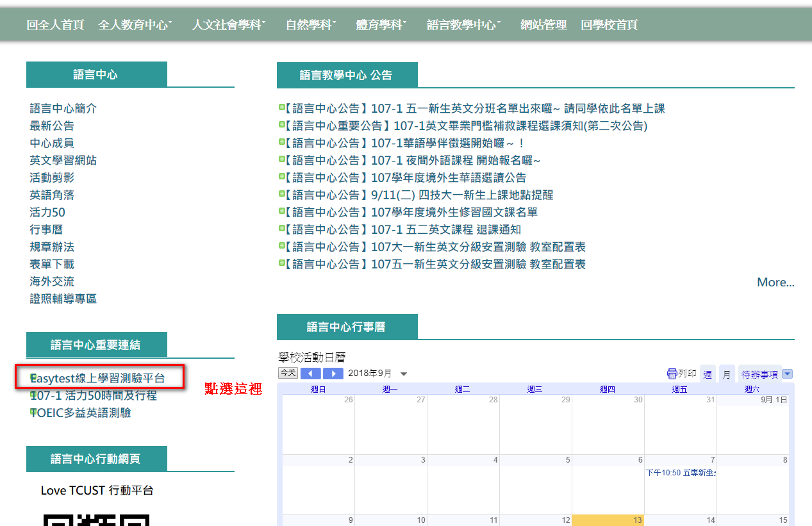
Task: Open 規章辦法 sidebar link
Action: (x=52, y=247)
